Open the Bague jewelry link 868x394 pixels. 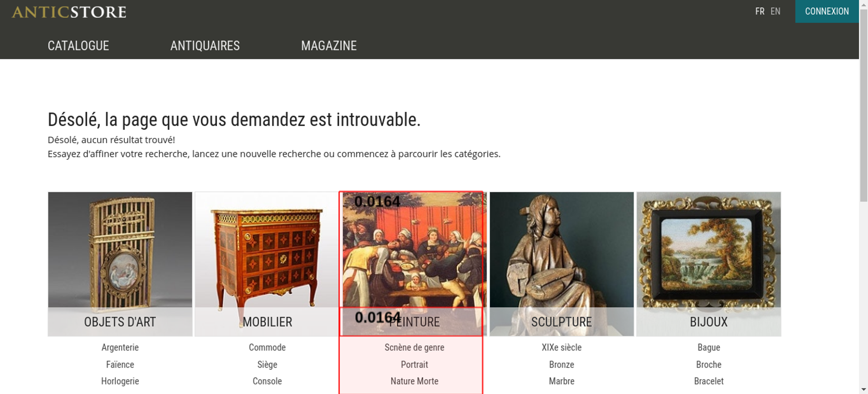tap(709, 347)
